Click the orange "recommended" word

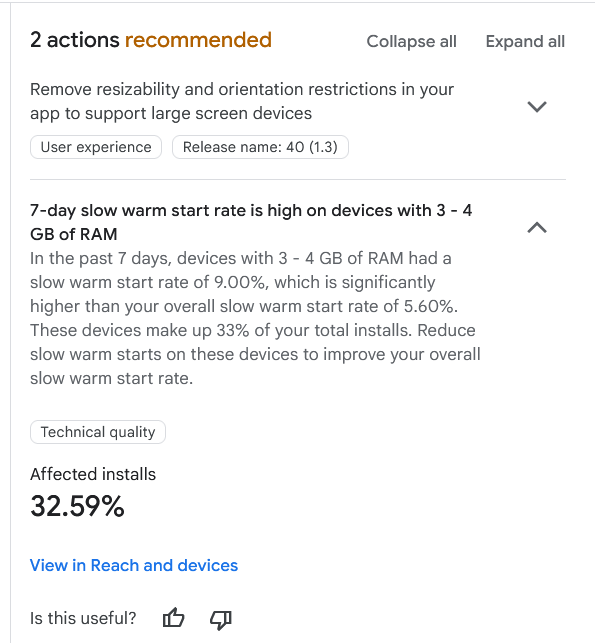(x=198, y=40)
